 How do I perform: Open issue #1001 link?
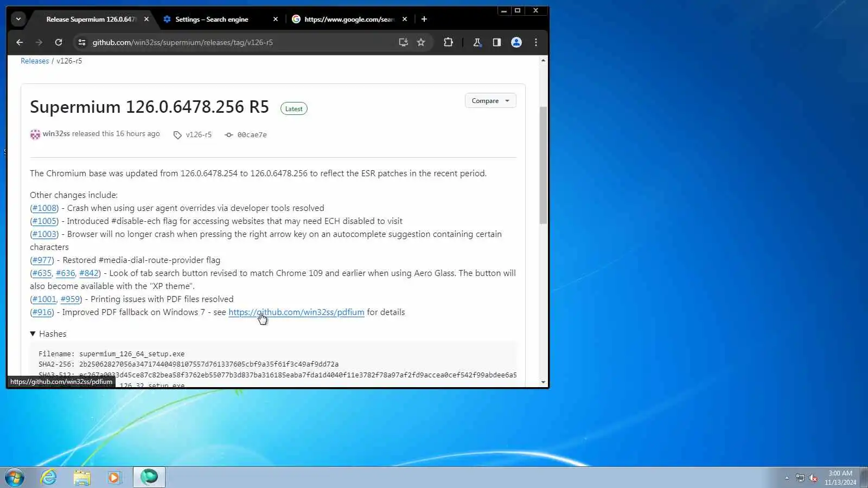(x=44, y=299)
